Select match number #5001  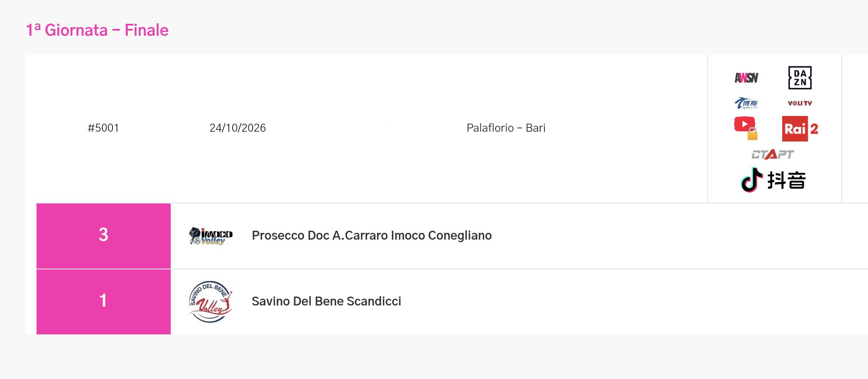point(103,128)
